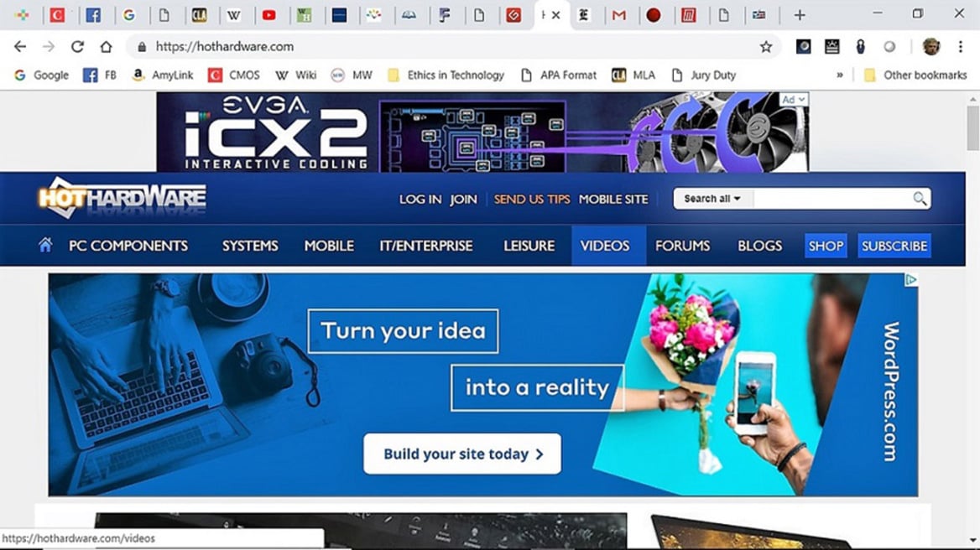The width and height of the screenshot is (980, 550).
Task: Click the AdChoices icon on WordPress ad
Action: click(911, 280)
